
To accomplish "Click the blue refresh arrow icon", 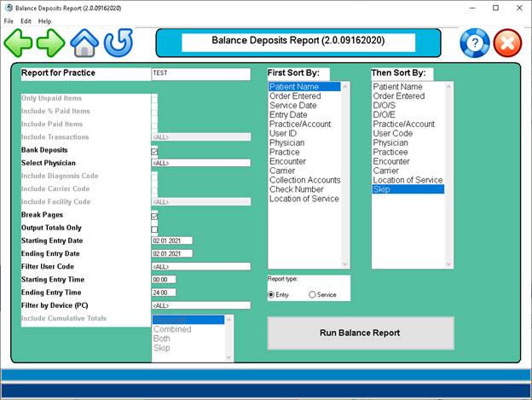I will (x=119, y=42).
